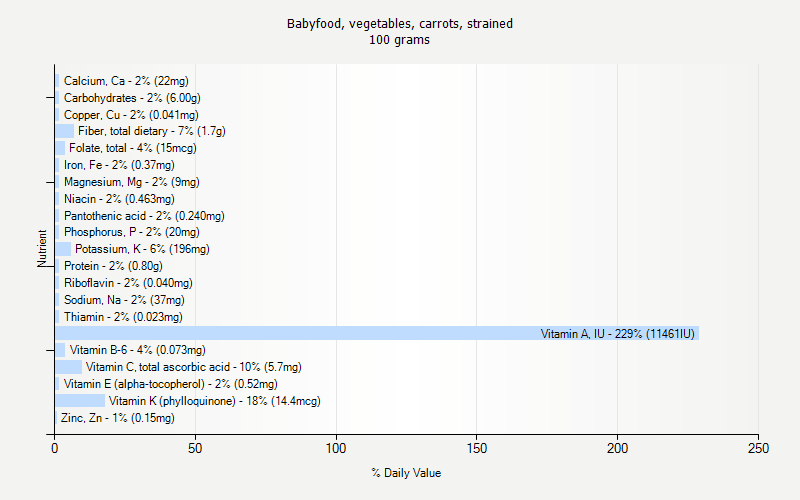Select the Calcium, Ca 2% label
The width and height of the screenshot is (800, 500).
126,81
